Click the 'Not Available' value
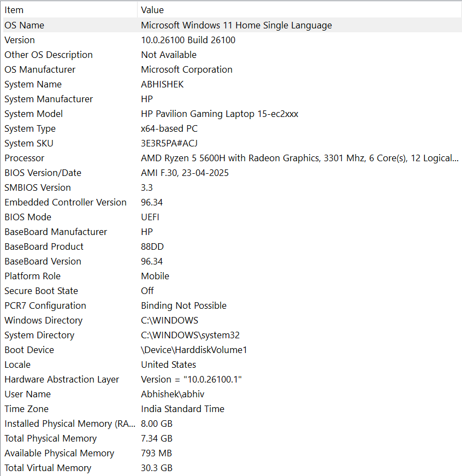 169,55
